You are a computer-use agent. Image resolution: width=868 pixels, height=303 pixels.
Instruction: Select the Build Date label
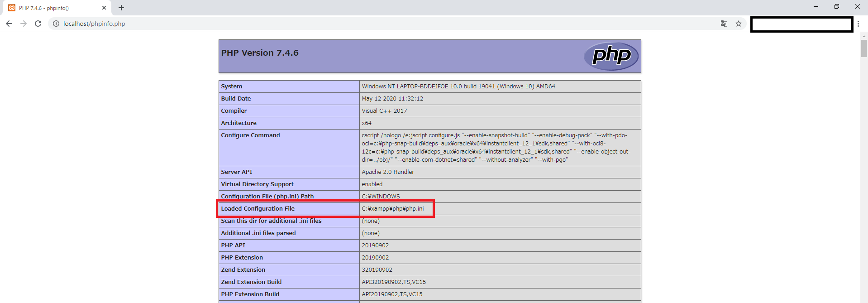click(236, 99)
